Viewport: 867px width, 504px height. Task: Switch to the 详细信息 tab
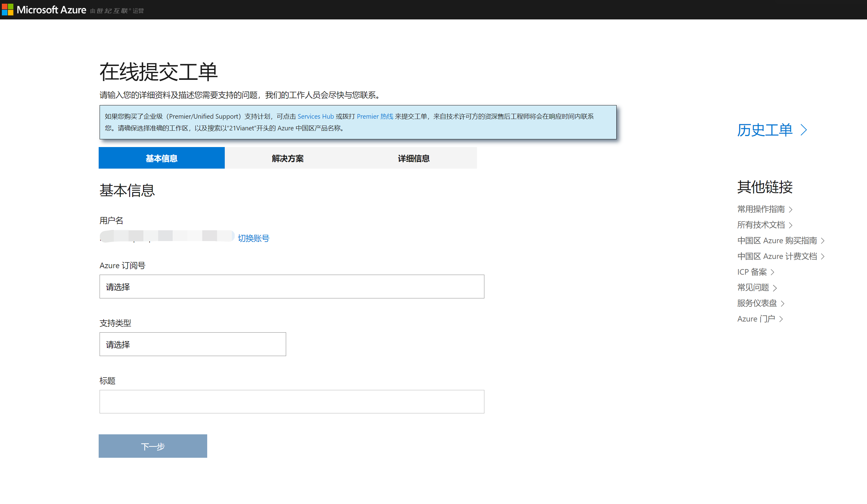pos(413,158)
